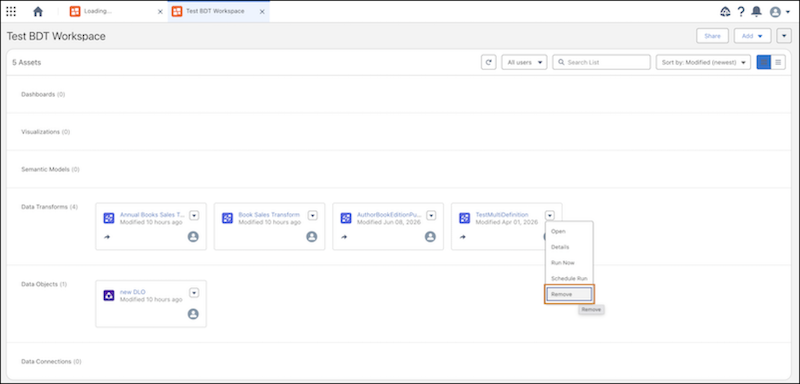Open the help question mark icon
The width and height of the screenshot is (800, 384).
[741, 12]
